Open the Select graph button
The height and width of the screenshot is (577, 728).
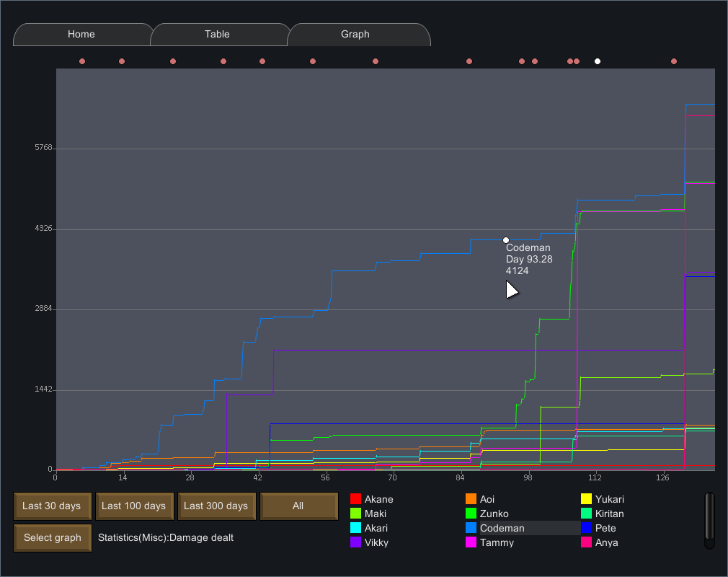click(52, 537)
